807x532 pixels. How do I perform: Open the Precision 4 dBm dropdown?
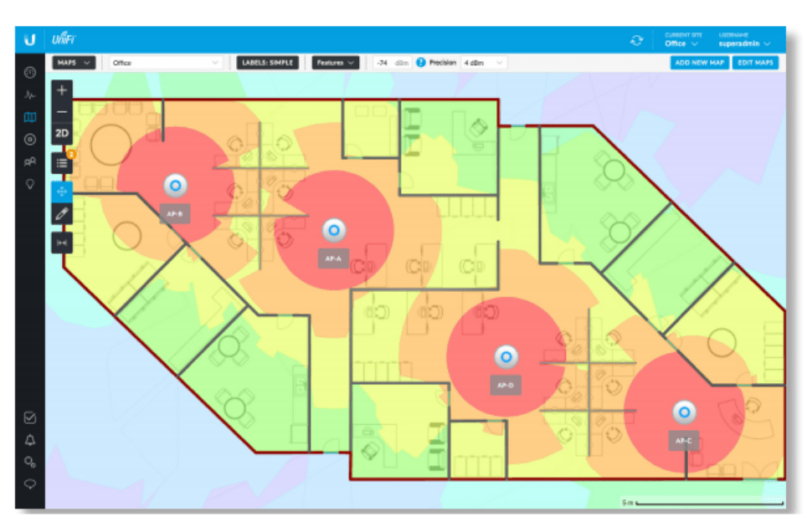point(485,63)
